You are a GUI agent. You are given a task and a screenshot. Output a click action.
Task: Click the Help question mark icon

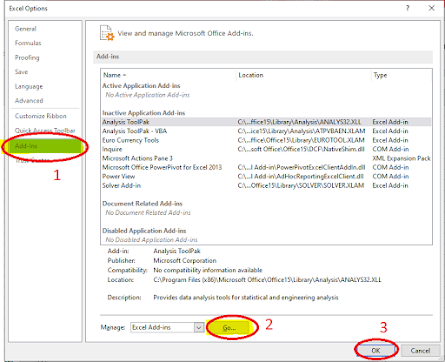tap(408, 8)
